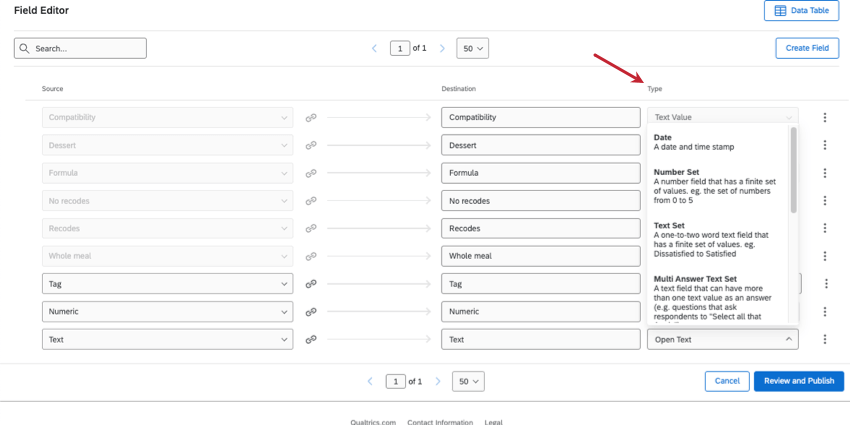This screenshot has height=425, width=850.
Task: Click the link icon in the Compatibility row
Action: click(x=311, y=118)
